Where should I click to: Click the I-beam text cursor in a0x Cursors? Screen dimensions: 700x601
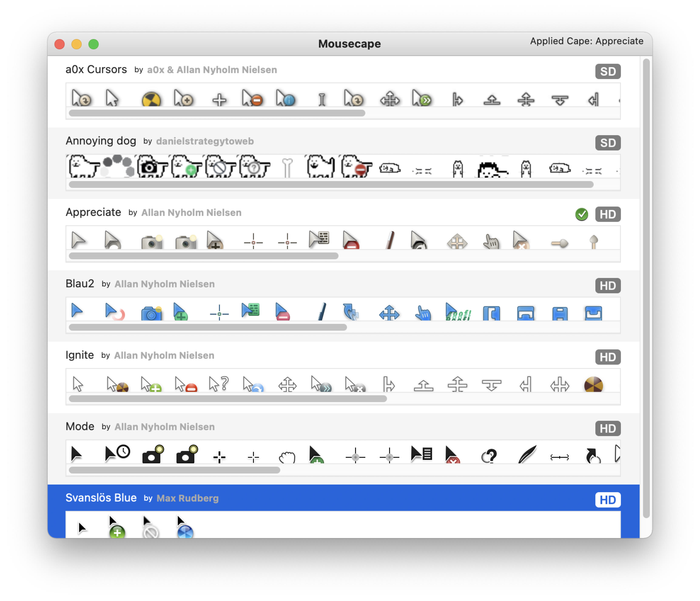pyautogui.click(x=322, y=99)
